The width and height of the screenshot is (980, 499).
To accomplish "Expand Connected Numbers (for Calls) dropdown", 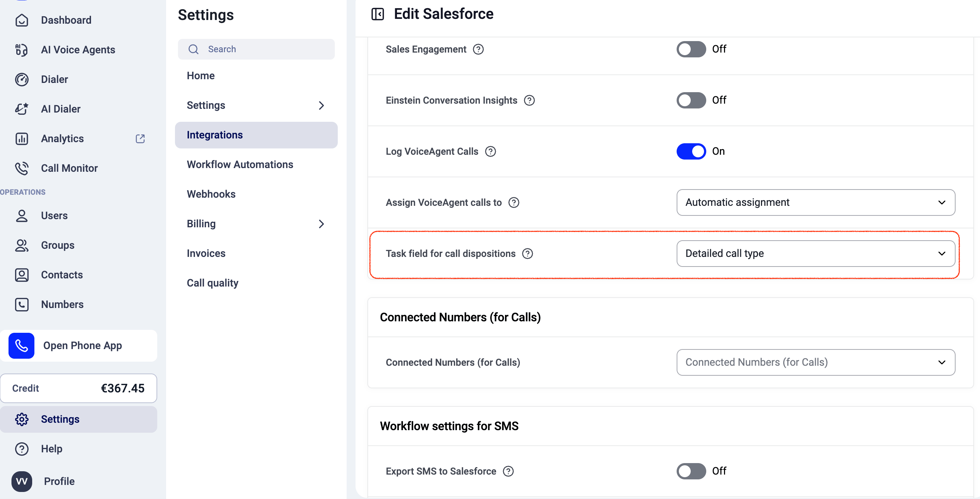I will (816, 362).
